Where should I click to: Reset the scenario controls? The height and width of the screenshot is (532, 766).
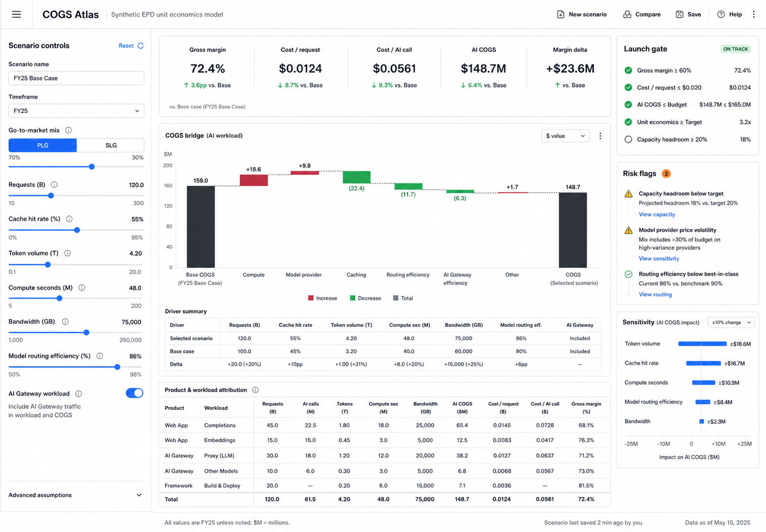click(x=131, y=46)
